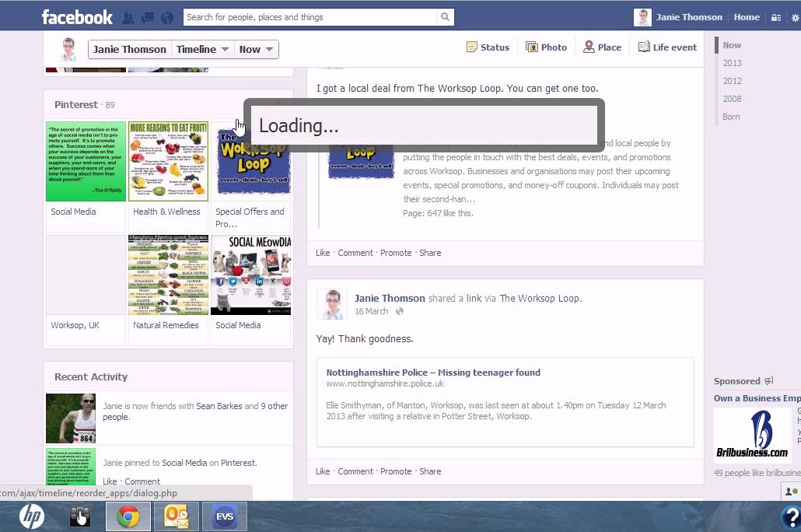Click the Health & Wellness board label
Screen dimensions: 801x532
[x=166, y=212]
